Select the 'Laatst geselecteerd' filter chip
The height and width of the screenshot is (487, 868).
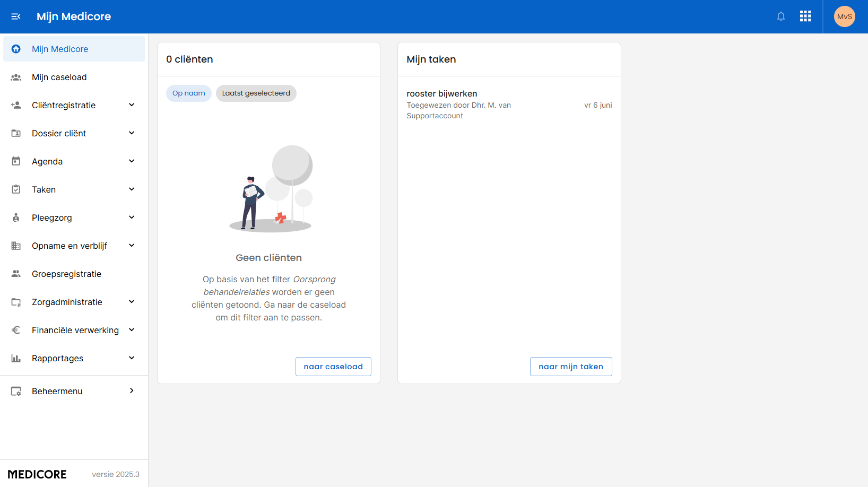pos(256,93)
